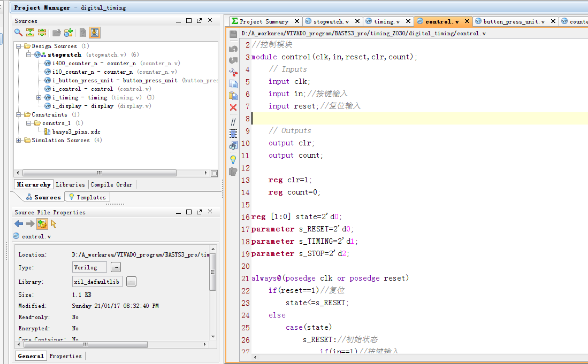Viewport: 588px width, 364px height.
Task: Click the back arrow in Source File Properties
Action: [19, 224]
